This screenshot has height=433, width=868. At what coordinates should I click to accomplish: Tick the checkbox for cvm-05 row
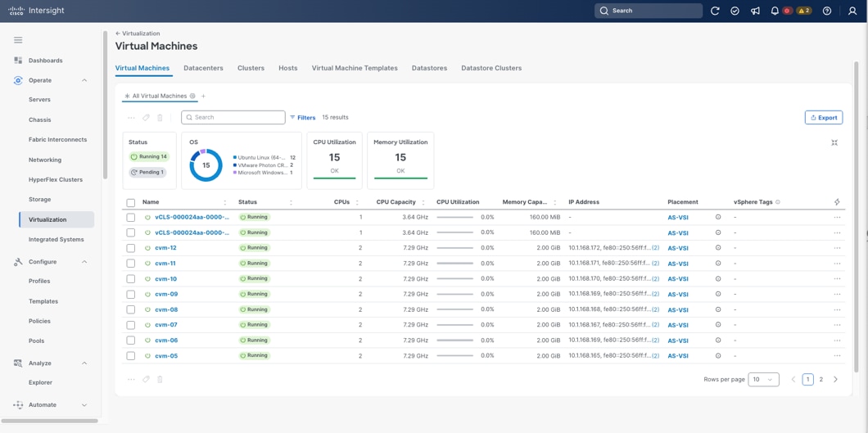coord(131,356)
